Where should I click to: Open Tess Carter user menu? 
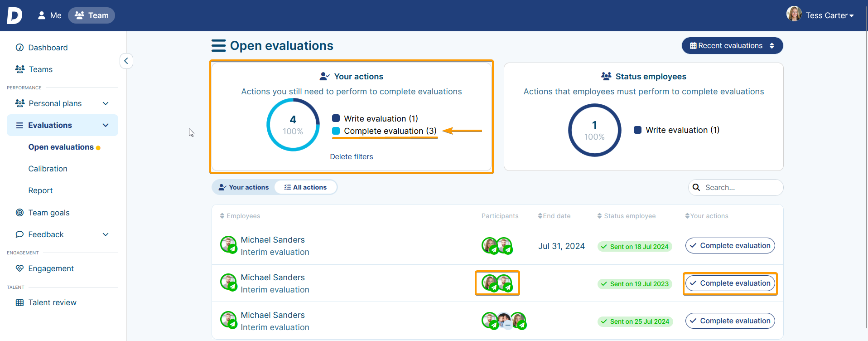[820, 15]
